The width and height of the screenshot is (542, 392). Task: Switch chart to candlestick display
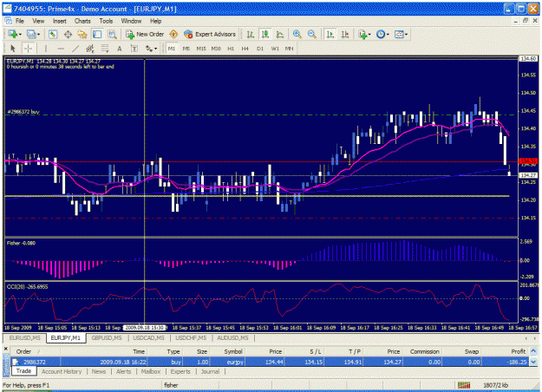point(265,34)
